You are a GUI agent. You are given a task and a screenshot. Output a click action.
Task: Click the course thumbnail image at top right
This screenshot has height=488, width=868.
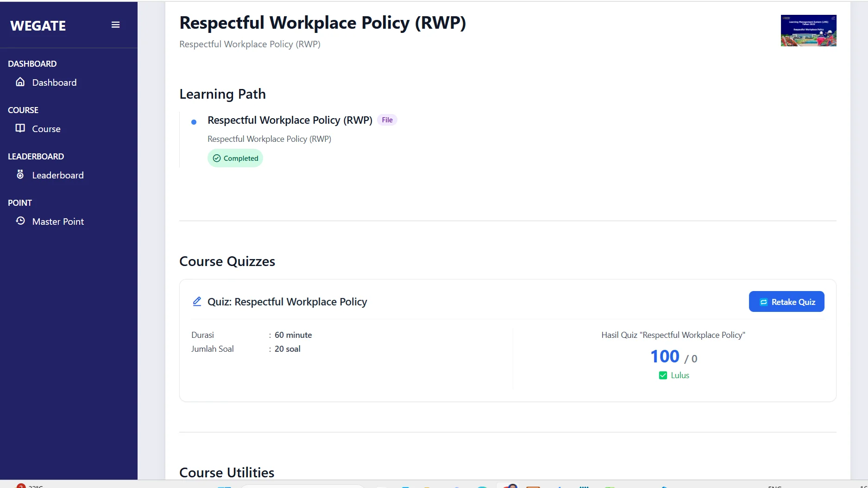pos(808,31)
